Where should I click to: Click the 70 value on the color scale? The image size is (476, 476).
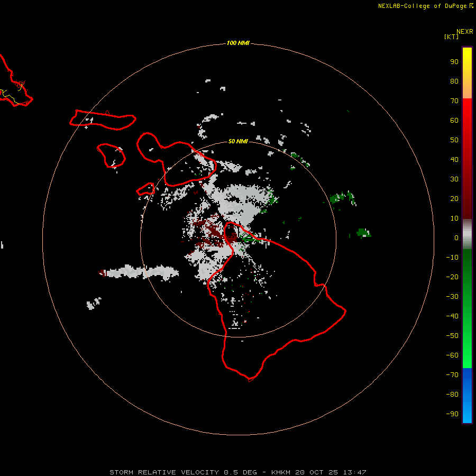click(x=454, y=101)
